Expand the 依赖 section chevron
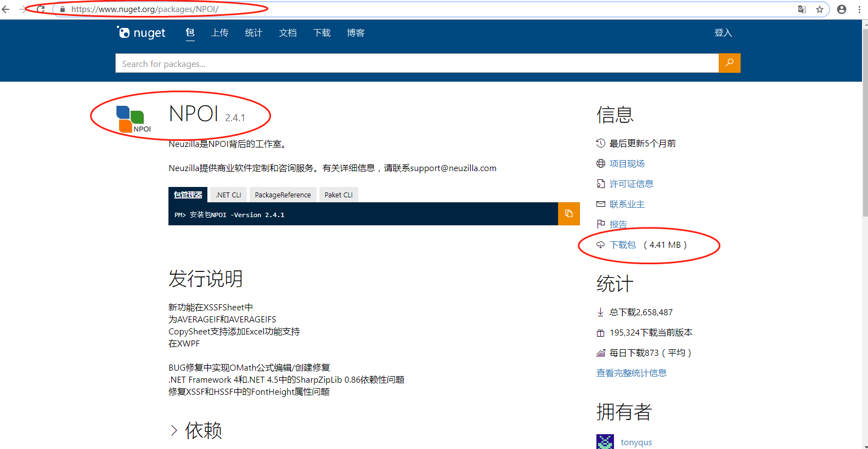Viewport: 868px width, 449px height. point(174,430)
